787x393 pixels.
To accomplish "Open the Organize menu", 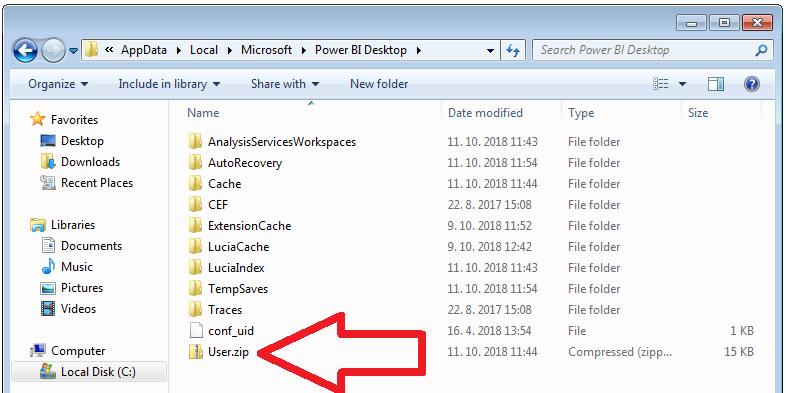I will click(58, 84).
